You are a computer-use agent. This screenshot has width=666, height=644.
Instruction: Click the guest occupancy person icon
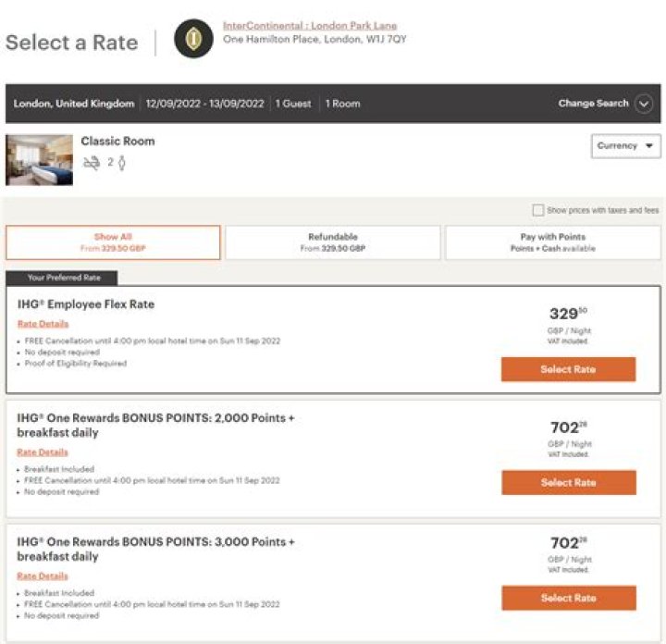click(121, 163)
